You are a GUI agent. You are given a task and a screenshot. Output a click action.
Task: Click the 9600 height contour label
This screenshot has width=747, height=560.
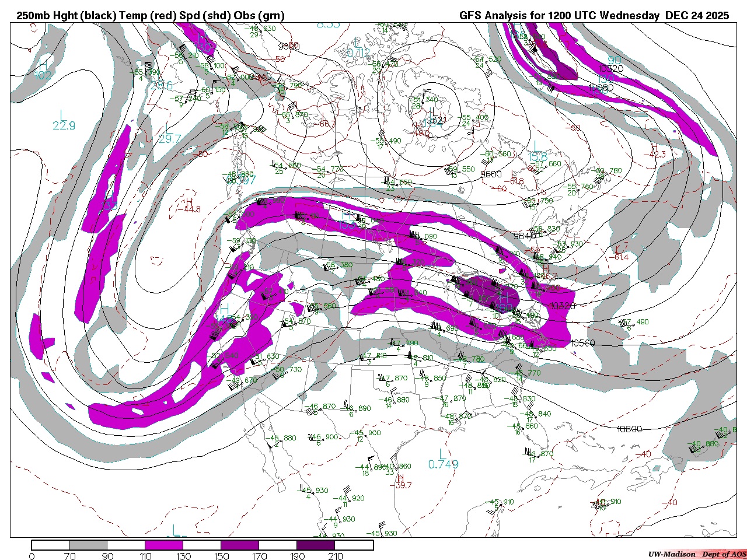click(x=491, y=174)
